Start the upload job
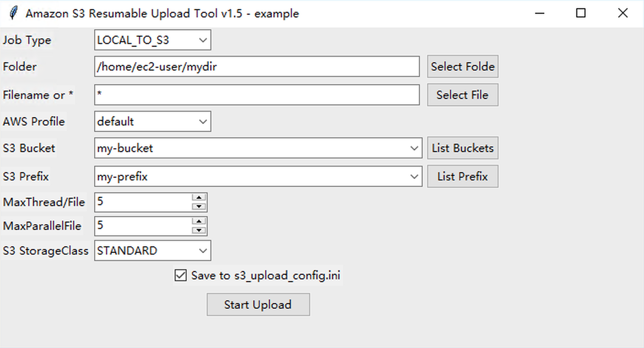The image size is (644, 348). [x=258, y=305]
